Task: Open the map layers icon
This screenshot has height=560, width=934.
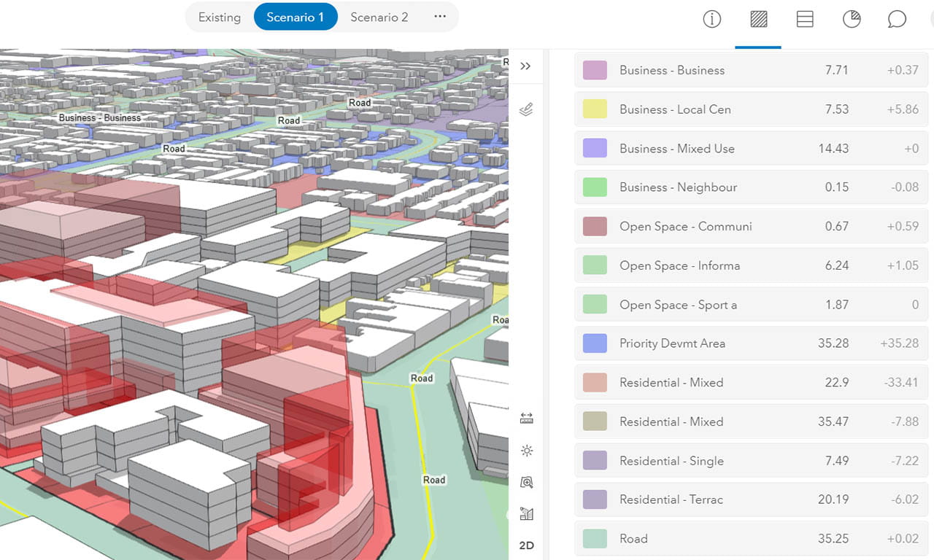Action: pos(526,109)
